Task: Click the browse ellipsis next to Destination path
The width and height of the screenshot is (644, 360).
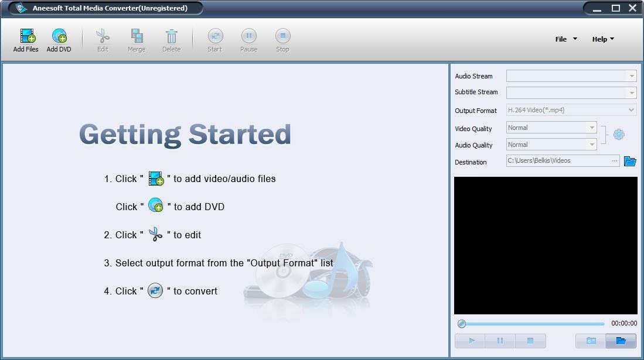Action: (x=614, y=160)
